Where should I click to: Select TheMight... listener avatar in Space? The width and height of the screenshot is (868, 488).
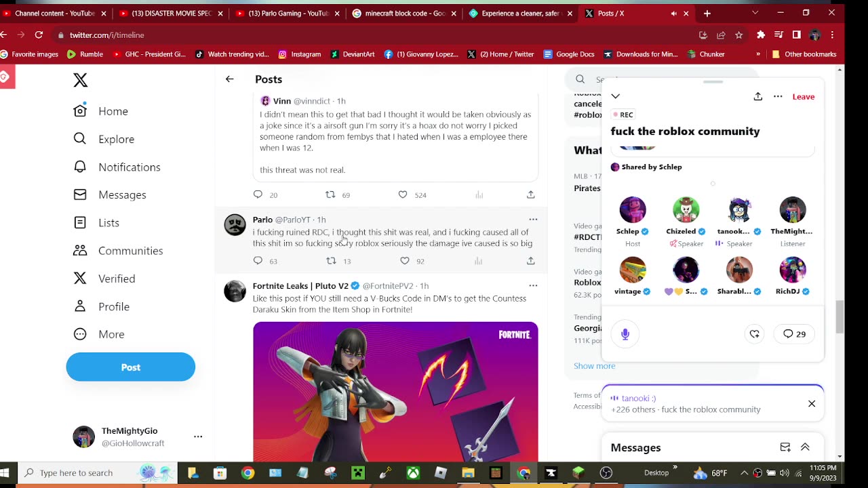click(793, 210)
